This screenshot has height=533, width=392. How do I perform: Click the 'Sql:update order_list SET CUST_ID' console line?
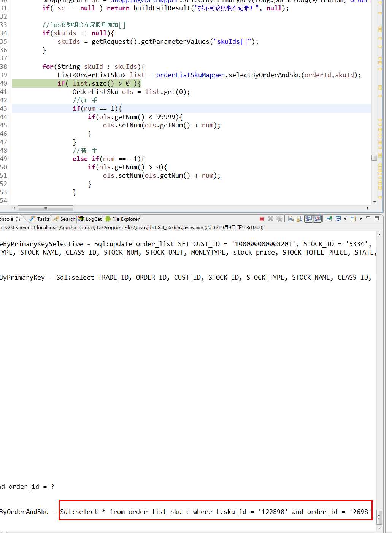pos(186,244)
